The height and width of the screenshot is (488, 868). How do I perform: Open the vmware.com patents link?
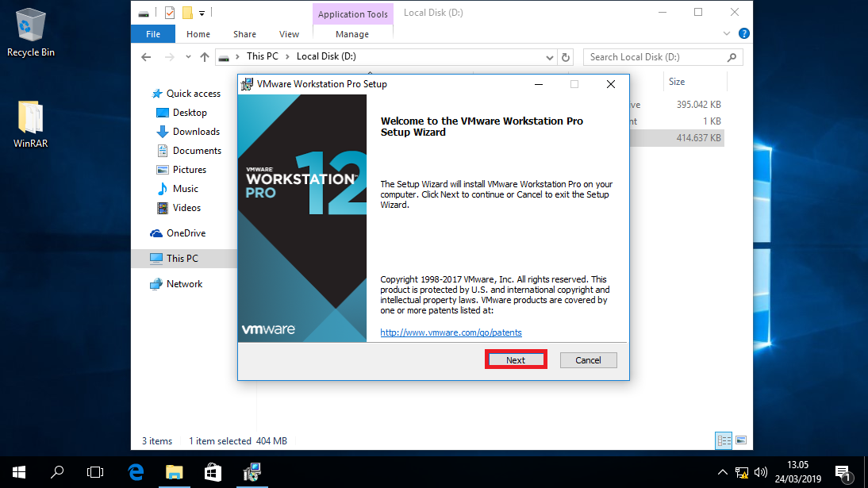tap(451, 332)
